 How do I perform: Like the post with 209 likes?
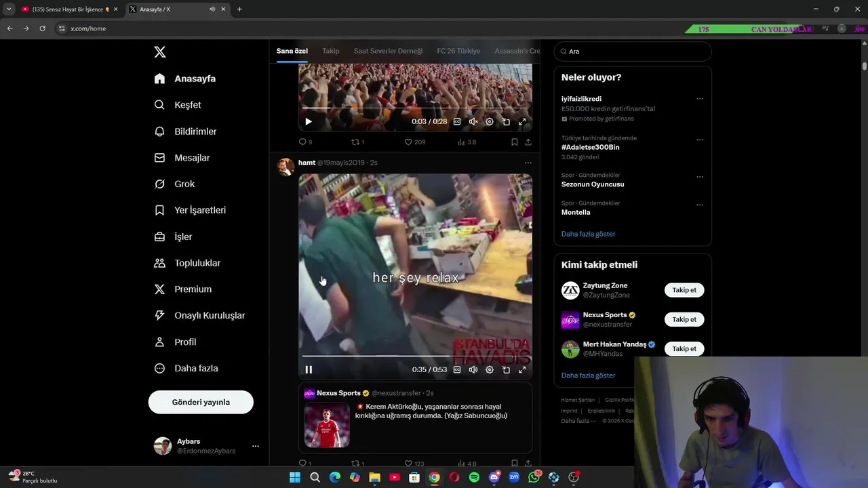pyautogui.click(x=415, y=142)
